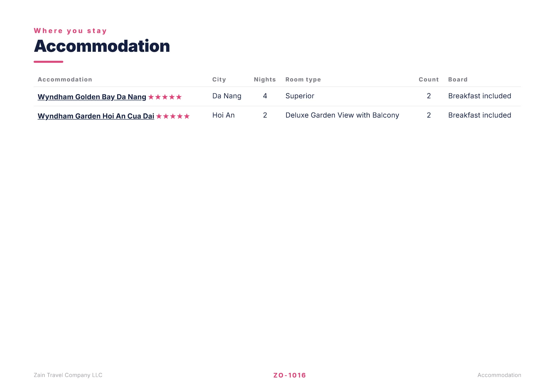Click the Room type column header

303,80
